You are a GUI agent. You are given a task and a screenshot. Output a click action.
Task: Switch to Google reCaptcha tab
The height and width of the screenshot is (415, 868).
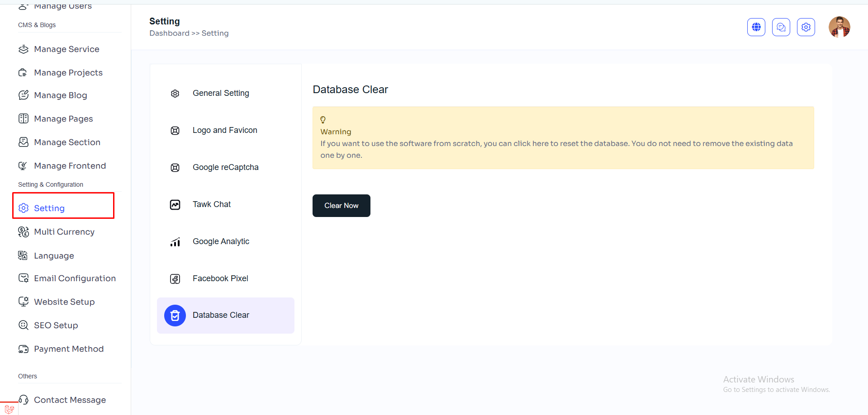(225, 167)
